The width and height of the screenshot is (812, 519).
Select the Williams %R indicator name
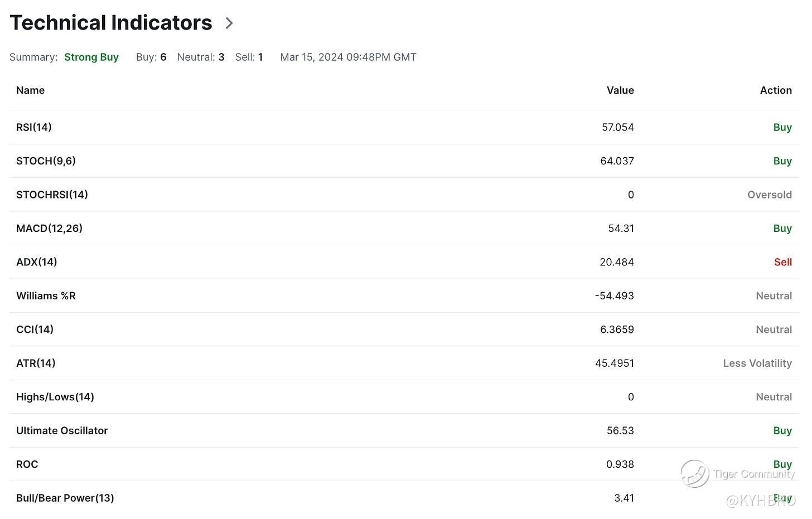point(46,296)
